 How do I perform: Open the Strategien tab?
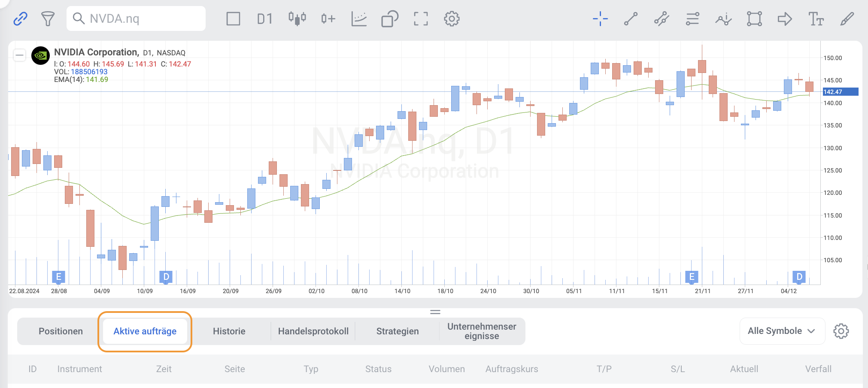tap(398, 331)
